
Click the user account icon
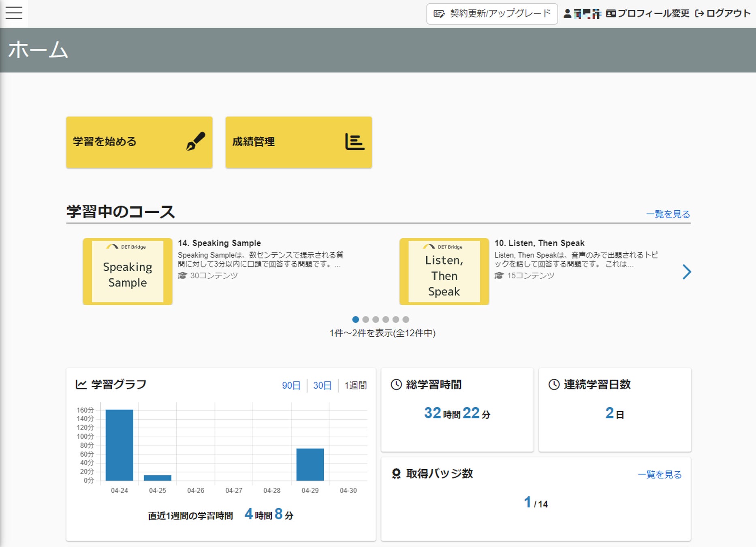pyautogui.click(x=568, y=14)
